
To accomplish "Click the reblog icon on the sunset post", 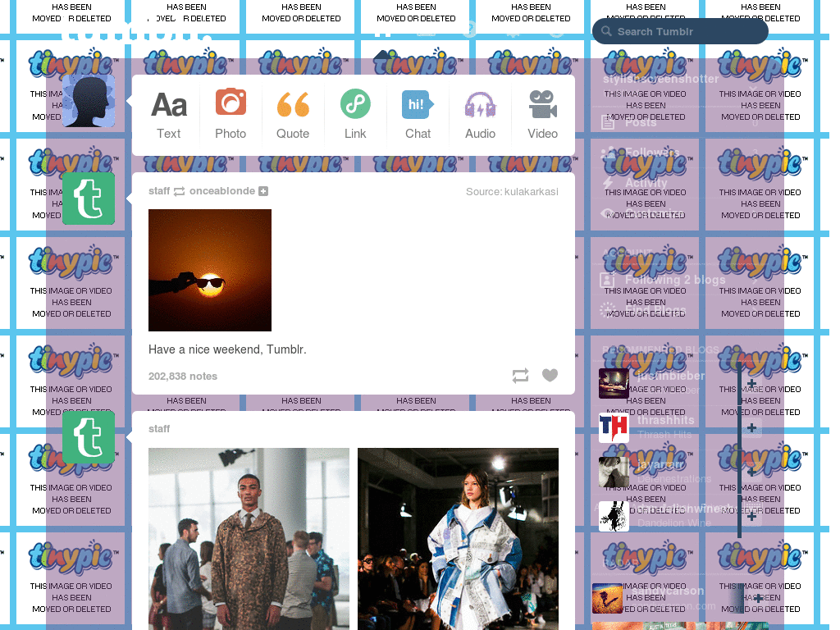I will [x=520, y=375].
